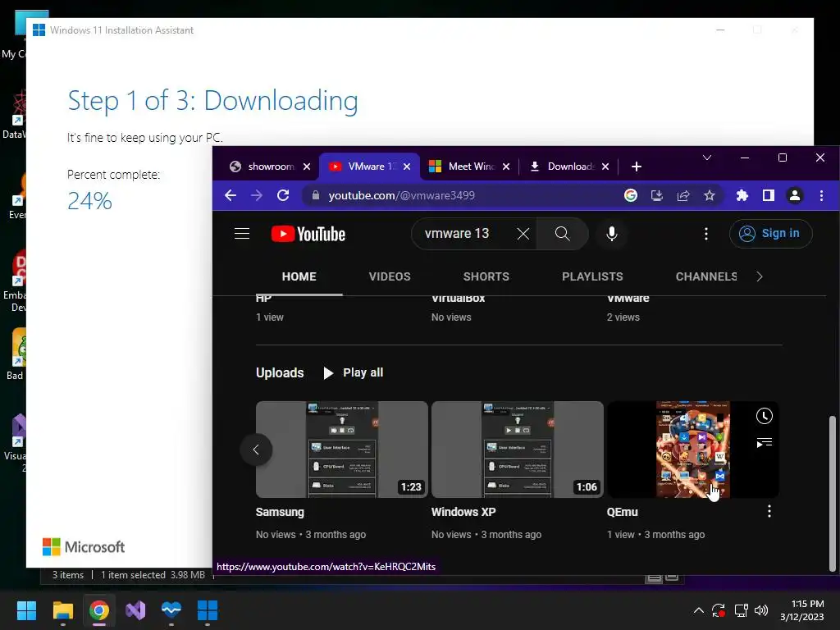The image size is (840, 630).
Task: Add a new Chrome tab
Action: 636,167
